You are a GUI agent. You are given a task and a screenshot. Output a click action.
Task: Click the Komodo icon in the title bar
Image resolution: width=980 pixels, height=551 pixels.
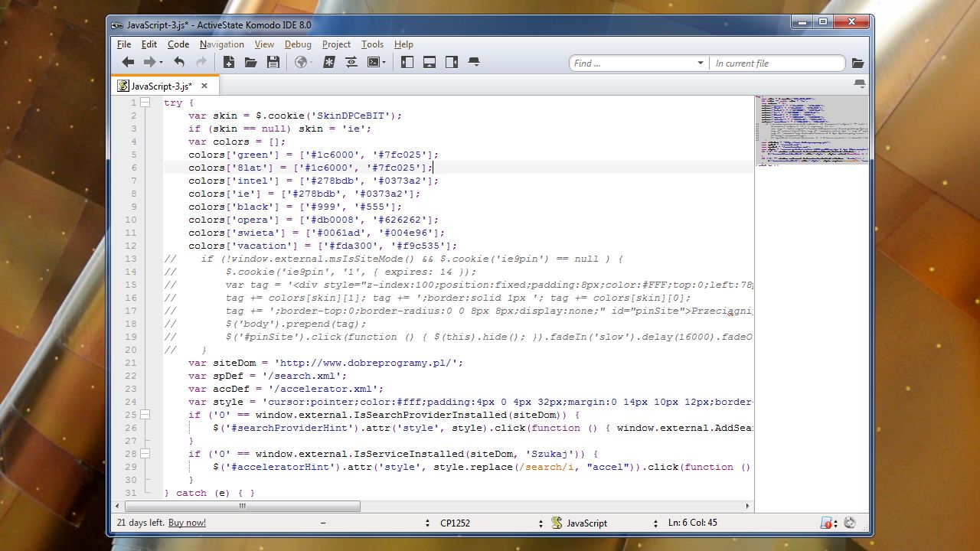[117, 24]
